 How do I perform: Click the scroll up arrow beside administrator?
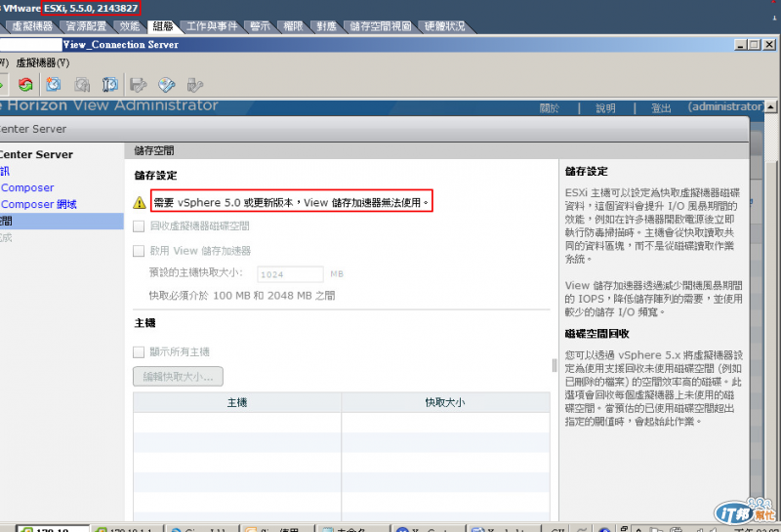point(771,107)
